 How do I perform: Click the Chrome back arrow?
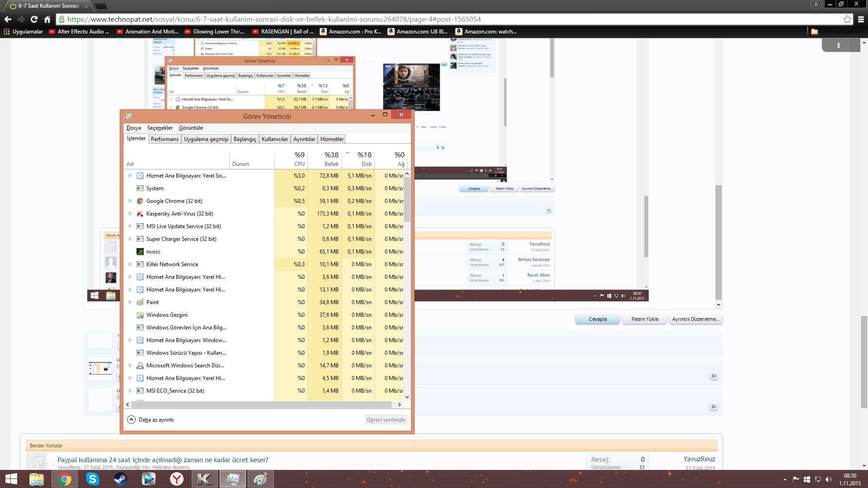point(8,19)
